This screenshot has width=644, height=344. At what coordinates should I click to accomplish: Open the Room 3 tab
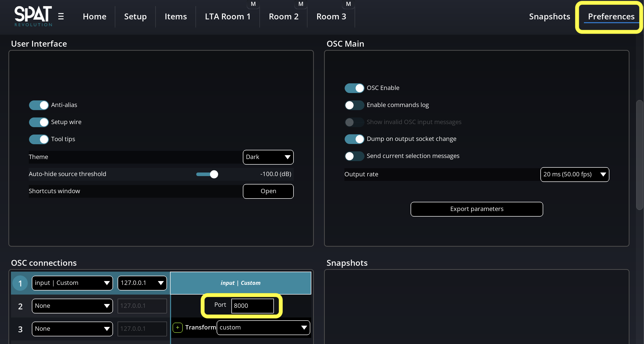[331, 17]
